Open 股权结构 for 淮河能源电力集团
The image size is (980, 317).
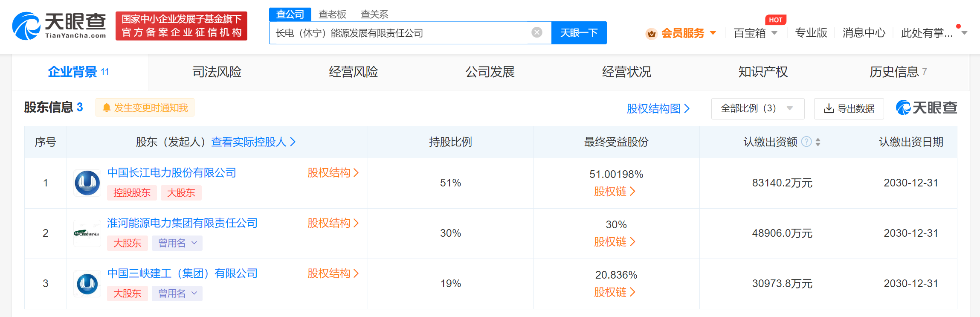(333, 223)
